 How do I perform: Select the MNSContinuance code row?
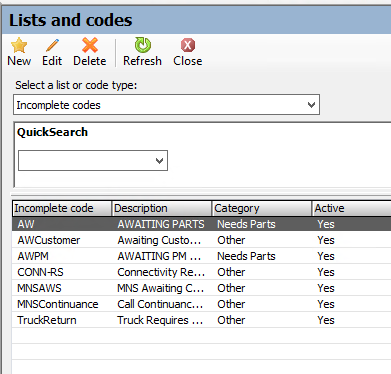[x=201, y=304]
